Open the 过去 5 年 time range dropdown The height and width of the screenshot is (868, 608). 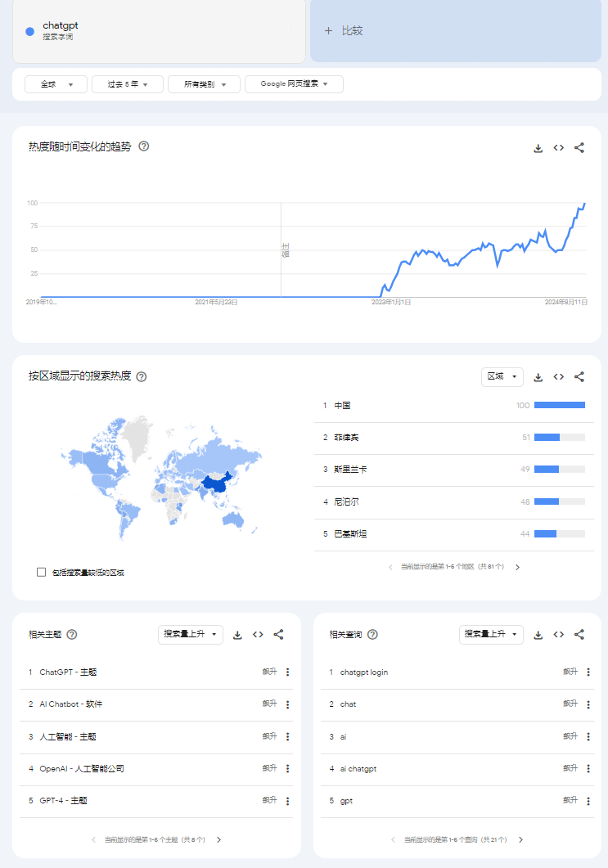tap(128, 84)
